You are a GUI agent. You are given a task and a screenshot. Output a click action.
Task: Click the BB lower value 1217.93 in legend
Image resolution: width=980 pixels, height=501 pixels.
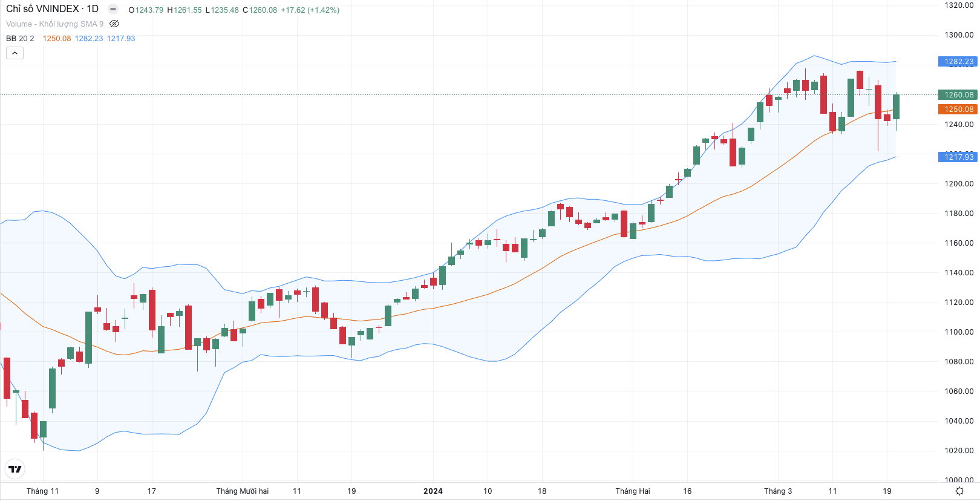(x=121, y=39)
